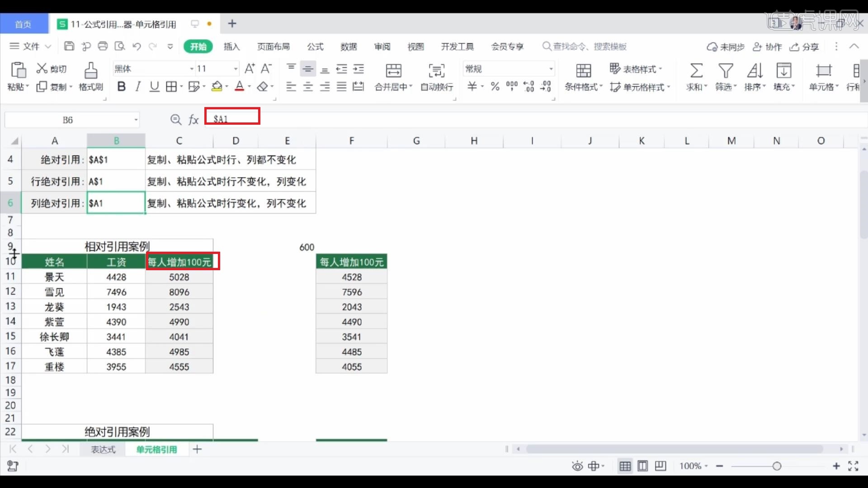
Task: Toggle bold formatting
Action: [121, 87]
